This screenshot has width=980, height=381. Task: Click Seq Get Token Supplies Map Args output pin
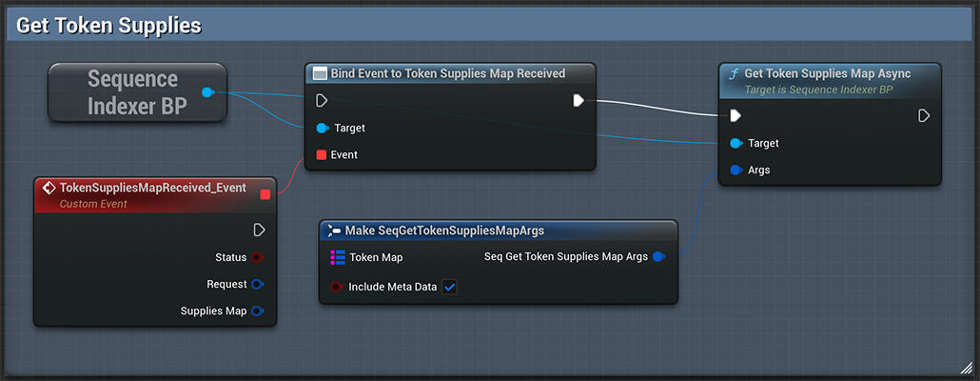tap(658, 256)
